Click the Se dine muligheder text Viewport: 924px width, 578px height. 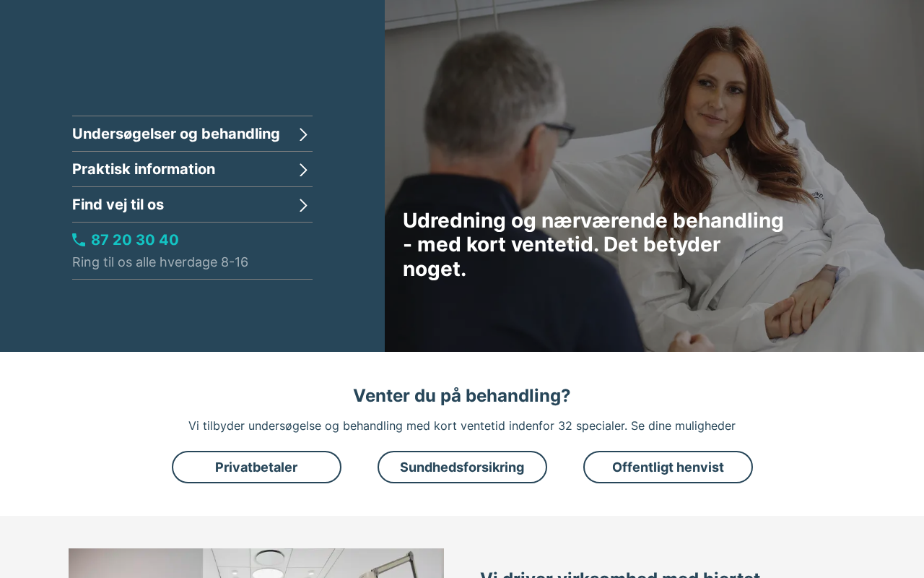(683, 426)
